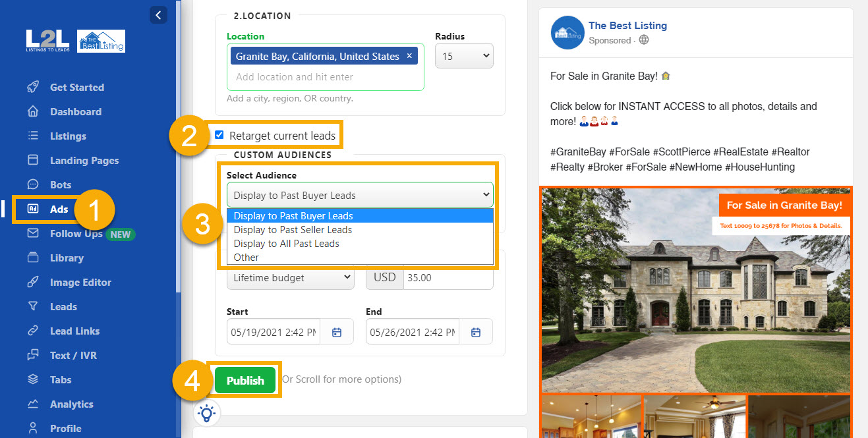Expand the Lifetime budget dropdown
The height and width of the screenshot is (438, 868).
(290, 277)
